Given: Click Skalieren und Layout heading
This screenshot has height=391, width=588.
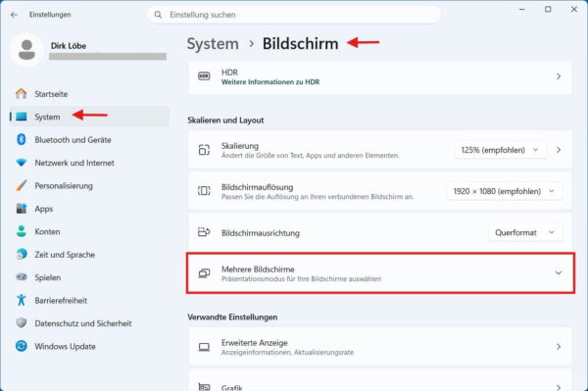Looking at the screenshot, I should click(x=225, y=120).
